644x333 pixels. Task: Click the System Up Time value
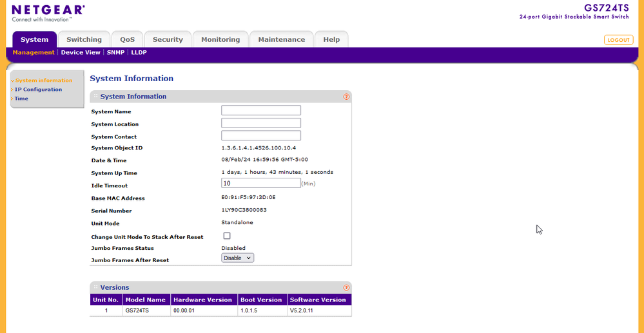click(x=277, y=172)
